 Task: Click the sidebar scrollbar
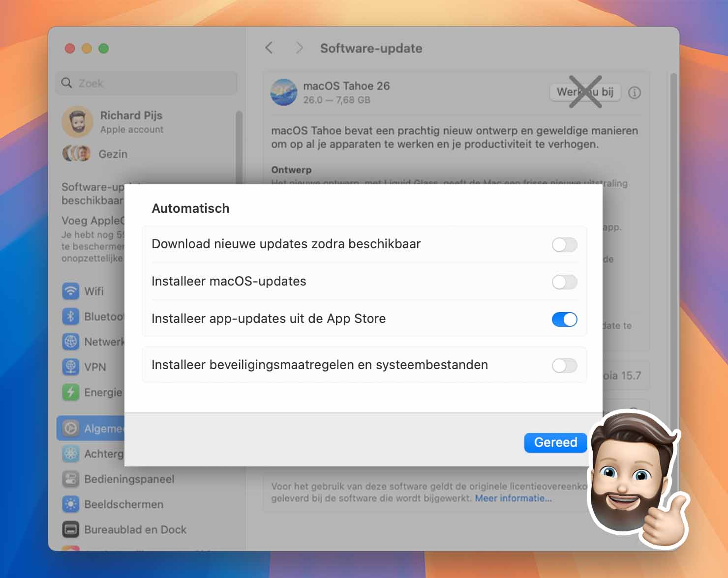[239, 147]
